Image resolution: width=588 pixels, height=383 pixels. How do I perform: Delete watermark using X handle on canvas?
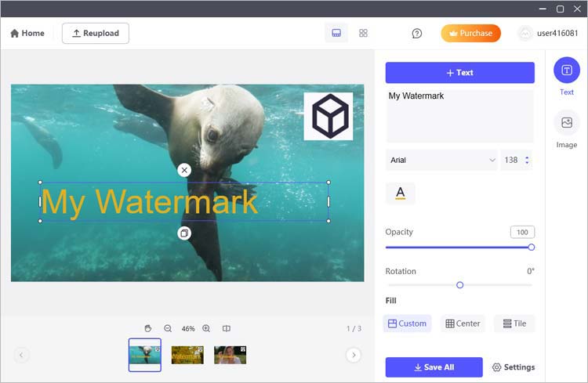pos(184,171)
